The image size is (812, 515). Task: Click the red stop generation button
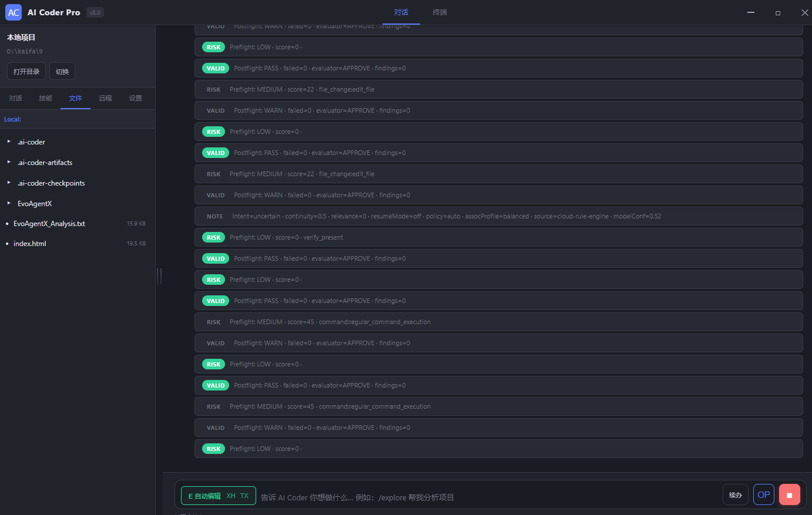tap(789, 495)
